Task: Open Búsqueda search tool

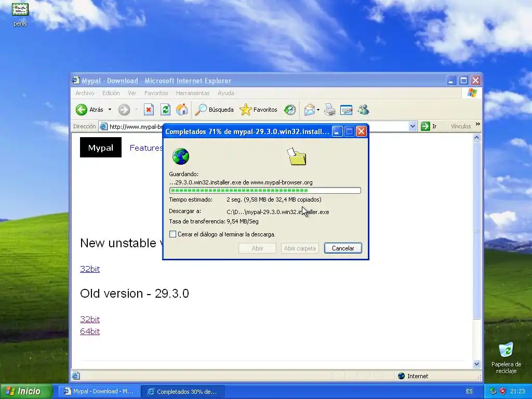Action: point(215,110)
